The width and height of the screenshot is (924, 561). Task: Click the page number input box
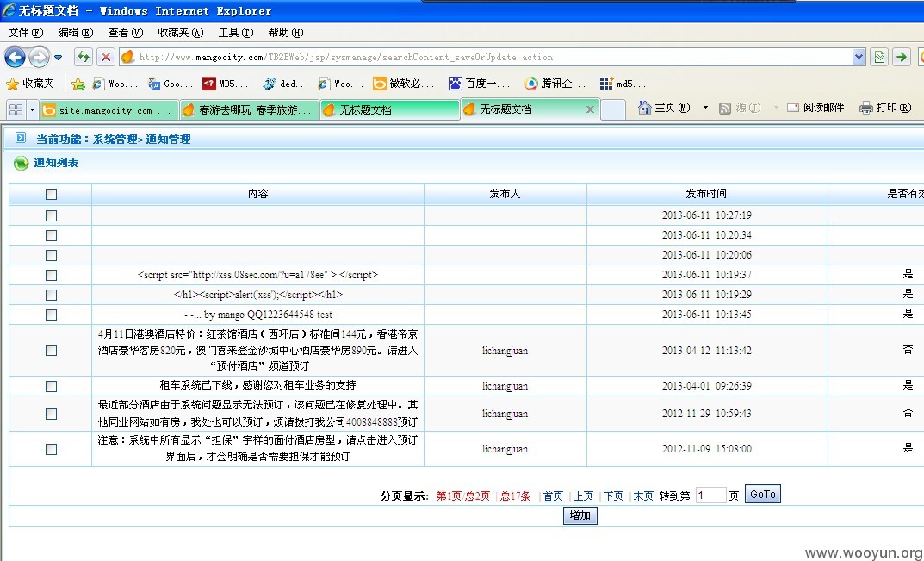[x=710, y=496]
